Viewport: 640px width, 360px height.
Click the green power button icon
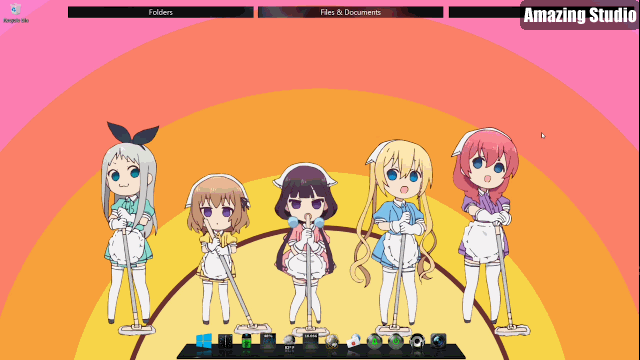coord(396,341)
